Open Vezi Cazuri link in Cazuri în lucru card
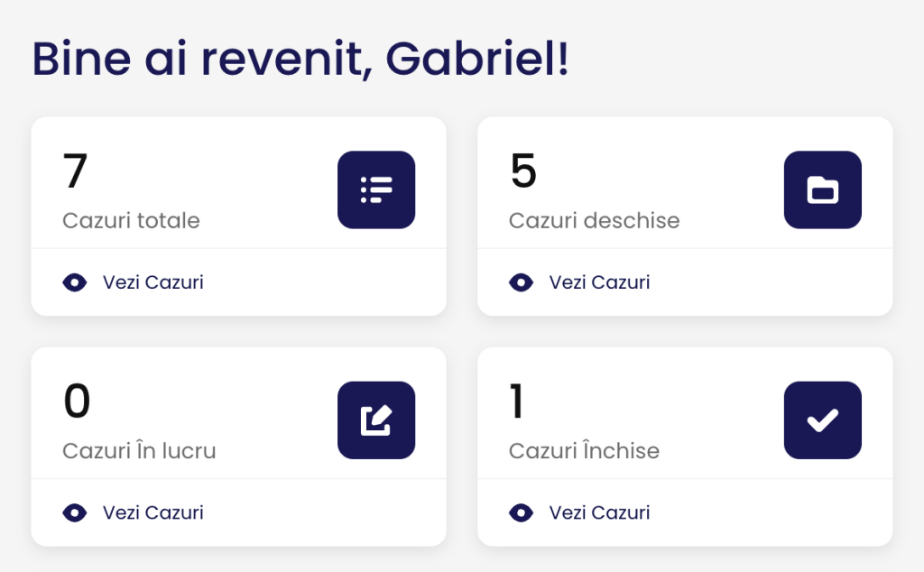Screen dimensions: 924x572 tap(153, 512)
